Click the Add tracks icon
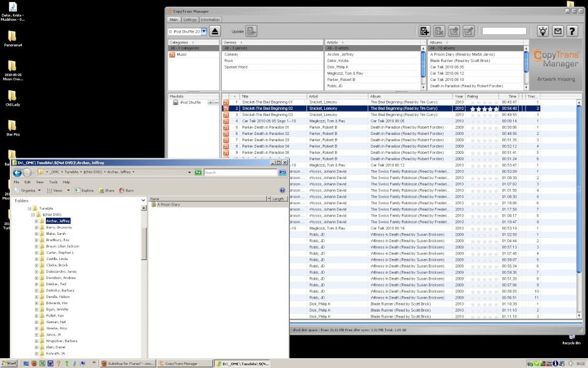The image size is (588, 368). pos(424,31)
